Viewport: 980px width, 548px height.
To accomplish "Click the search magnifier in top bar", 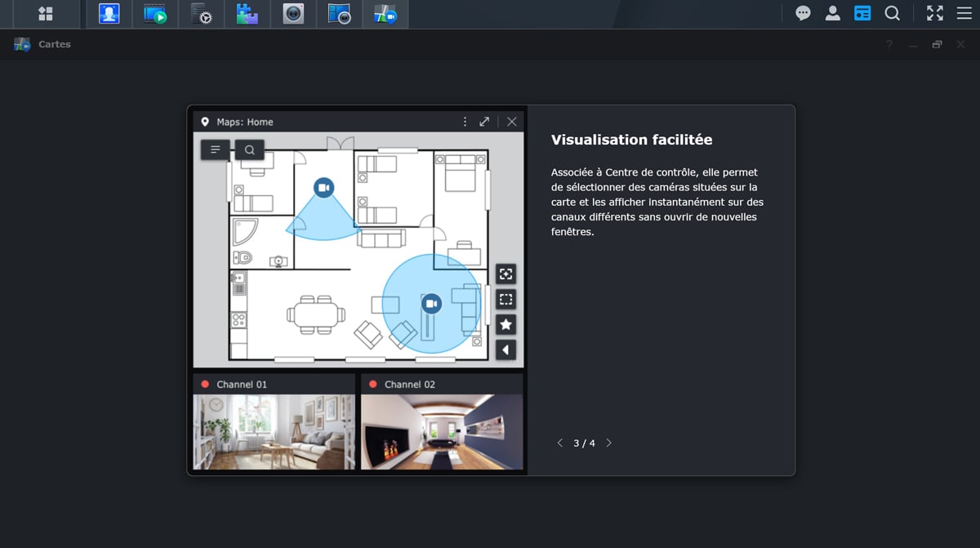I will click(893, 13).
